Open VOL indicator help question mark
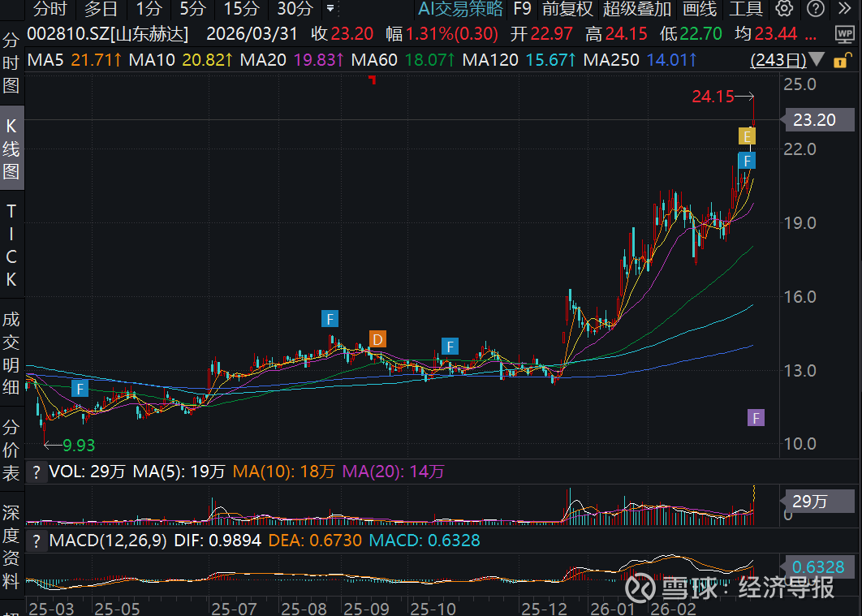Screen dimensions: 862x616 [x=36, y=472]
